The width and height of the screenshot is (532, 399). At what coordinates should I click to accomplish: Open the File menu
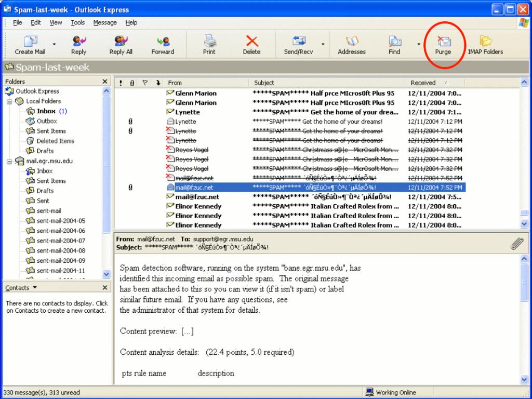coord(18,23)
